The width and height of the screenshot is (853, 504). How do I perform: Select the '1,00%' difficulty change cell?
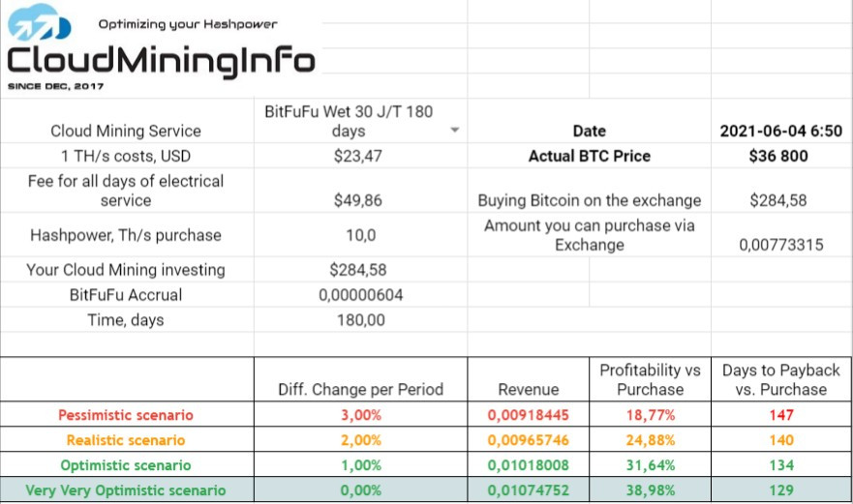pyautogui.click(x=360, y=465)
